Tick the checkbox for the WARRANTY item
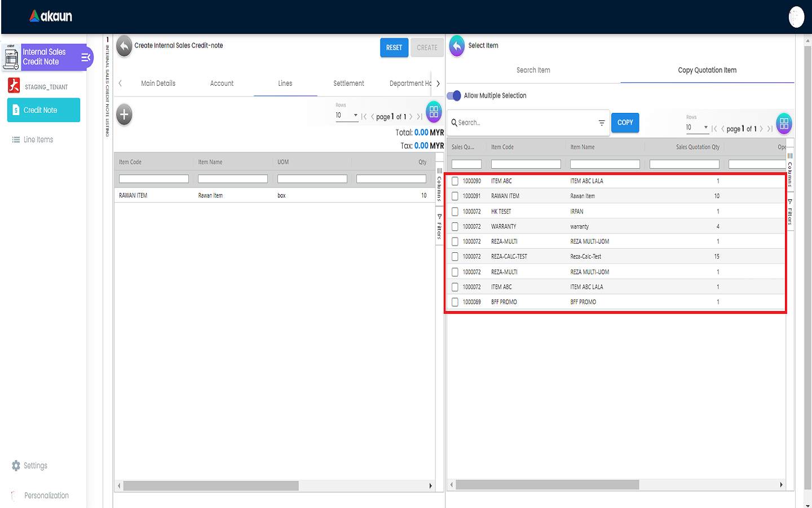 click(x=455, y=226)
